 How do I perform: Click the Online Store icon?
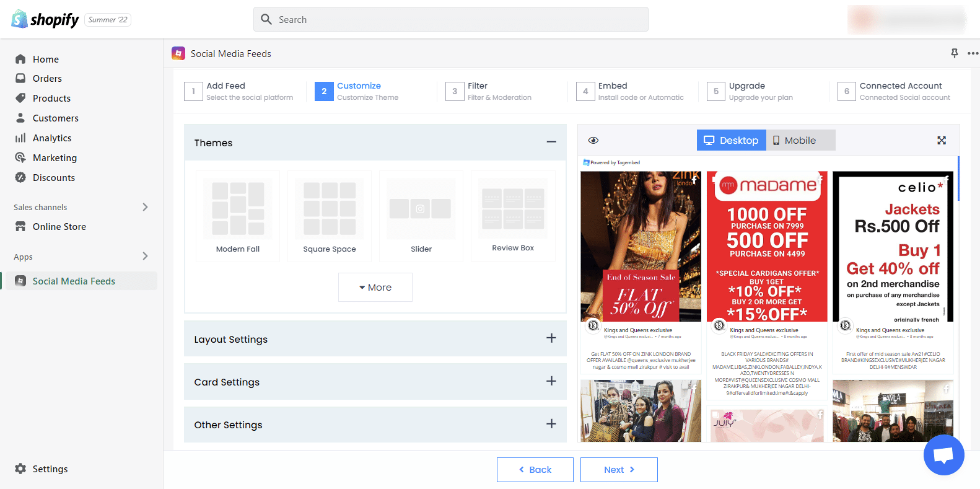click(x=20, y=227)
